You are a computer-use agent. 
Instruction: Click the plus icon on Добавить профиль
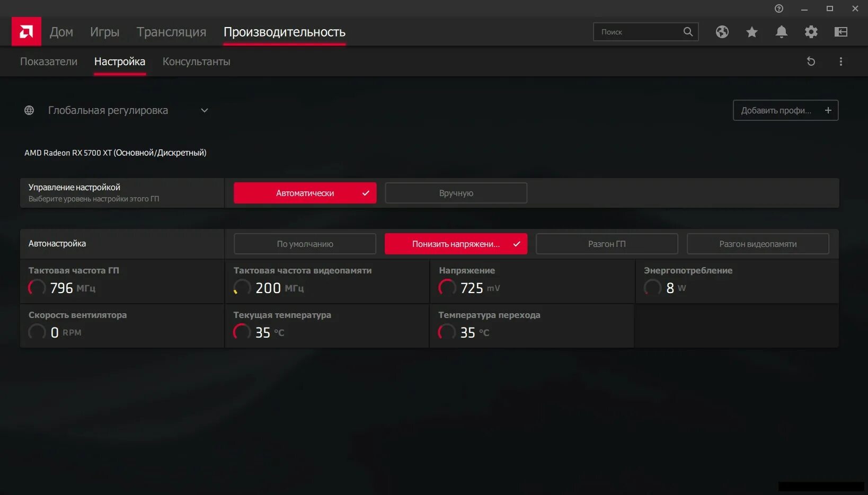pos(828,110)
